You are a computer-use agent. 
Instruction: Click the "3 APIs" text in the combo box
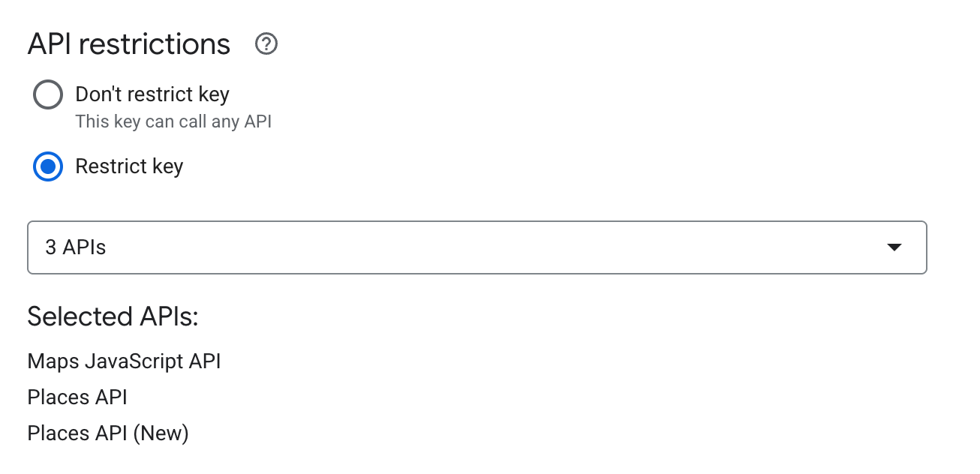(76, 247)
